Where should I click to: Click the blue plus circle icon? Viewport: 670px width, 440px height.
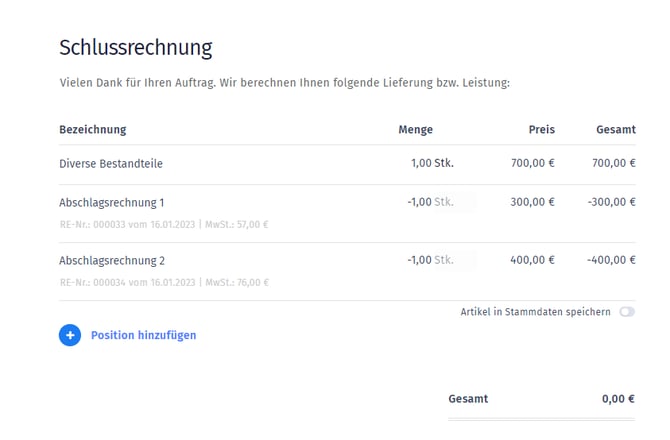coord(70,335)
